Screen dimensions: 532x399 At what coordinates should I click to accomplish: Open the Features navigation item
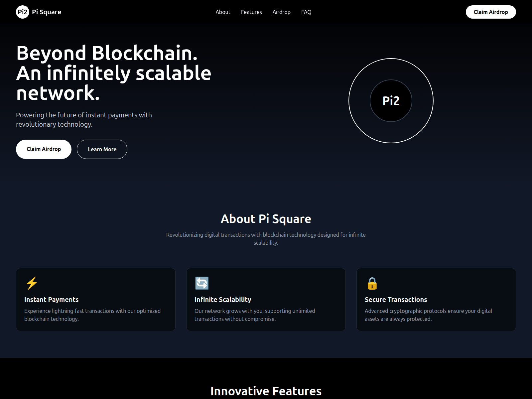click(251, 12)
